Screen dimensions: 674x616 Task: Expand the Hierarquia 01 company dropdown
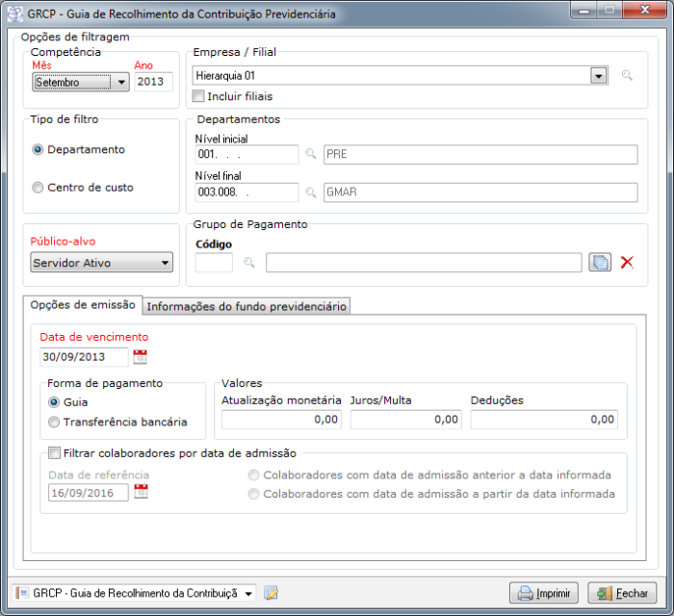click(598, 75)
